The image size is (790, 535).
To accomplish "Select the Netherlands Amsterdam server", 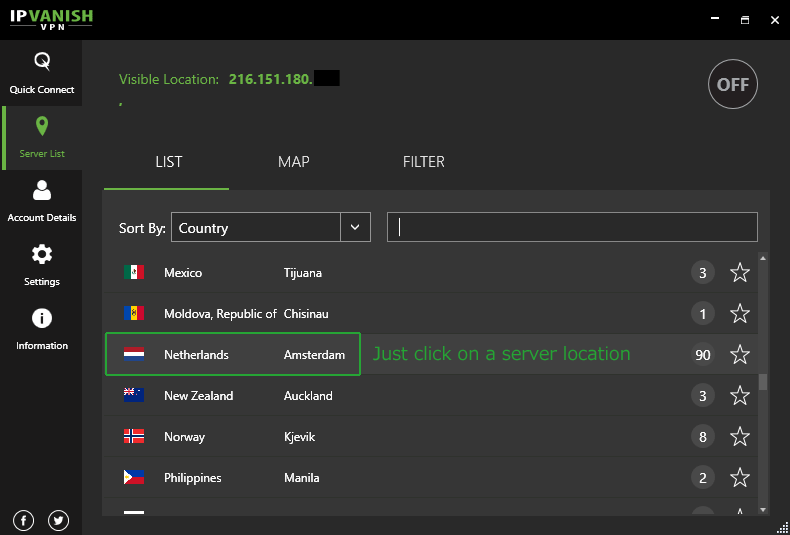I will (233, 355).
